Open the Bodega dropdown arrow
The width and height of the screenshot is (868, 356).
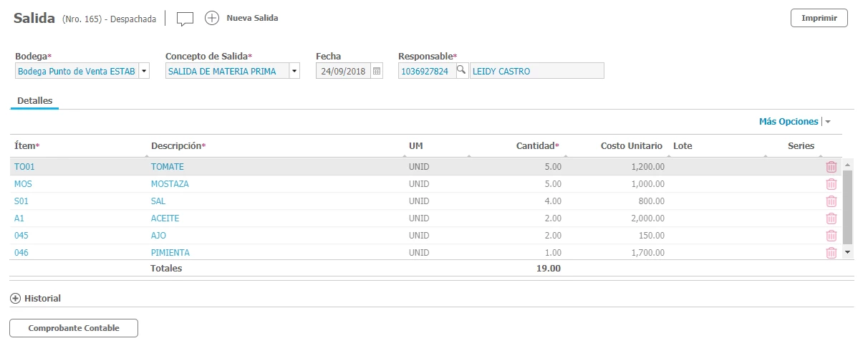click(144, 71)
